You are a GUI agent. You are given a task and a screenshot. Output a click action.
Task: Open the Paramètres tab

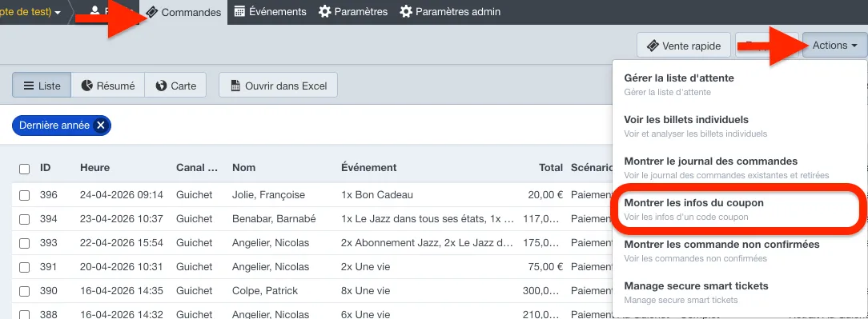coord(353,12)
